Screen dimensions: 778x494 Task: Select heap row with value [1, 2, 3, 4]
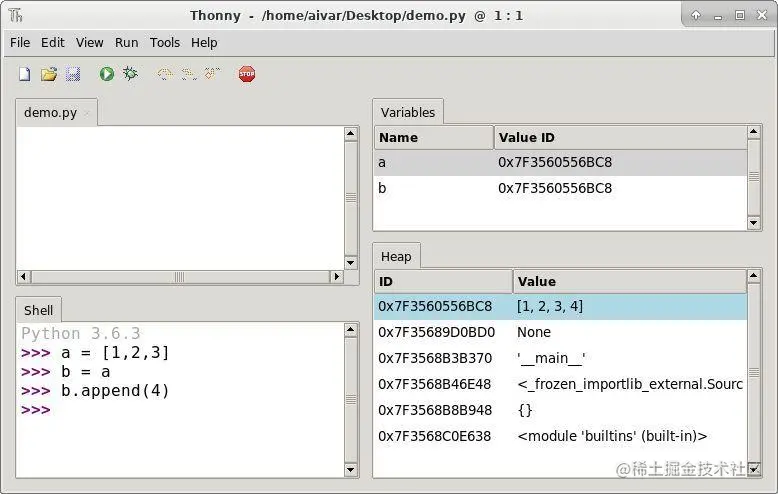[x=560, y=306]
